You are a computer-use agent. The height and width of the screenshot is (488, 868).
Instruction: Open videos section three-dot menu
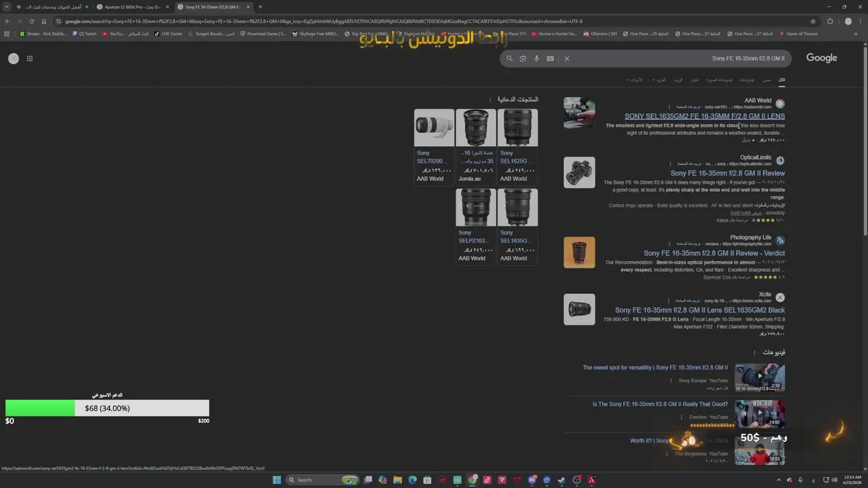(754, 352)
